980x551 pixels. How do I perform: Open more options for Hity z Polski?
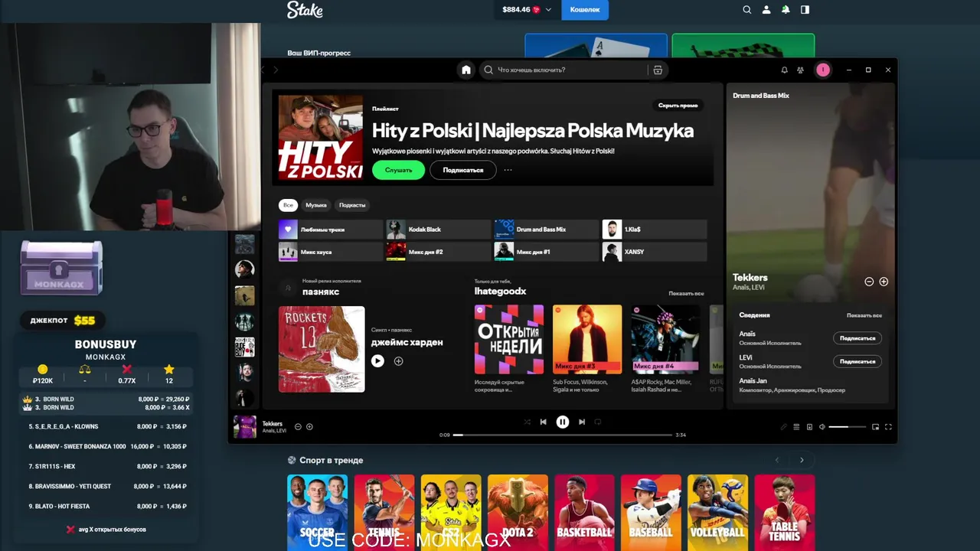(508, 170)
